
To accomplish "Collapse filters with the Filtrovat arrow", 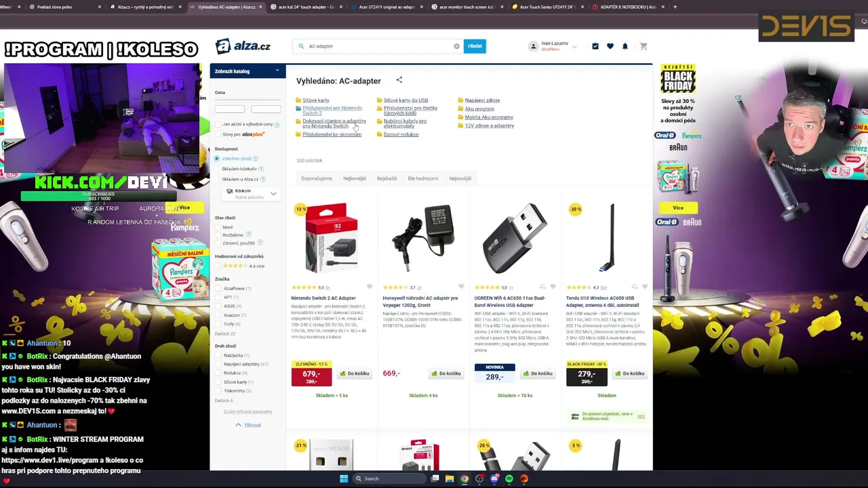I will click(x=238, y=425).
